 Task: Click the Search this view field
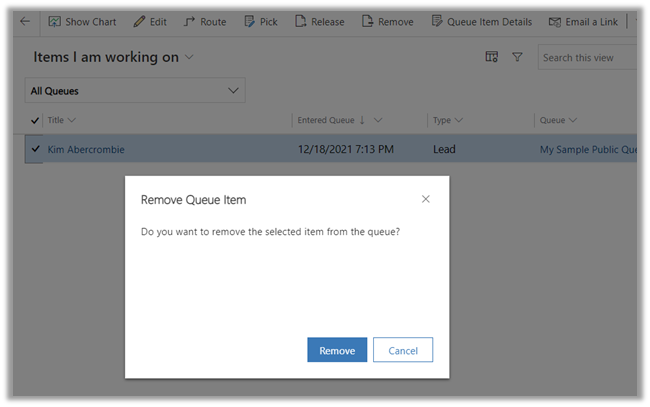[x=587, y=58]
